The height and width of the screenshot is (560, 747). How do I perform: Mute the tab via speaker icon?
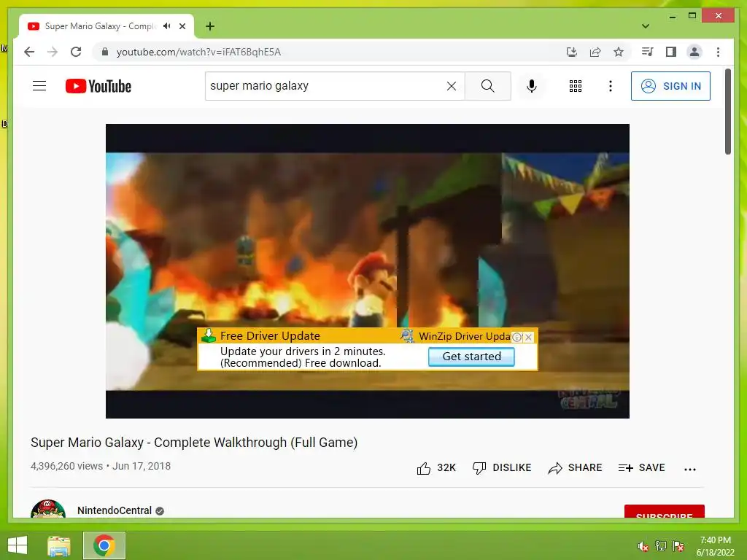click(x=167, y=26)
